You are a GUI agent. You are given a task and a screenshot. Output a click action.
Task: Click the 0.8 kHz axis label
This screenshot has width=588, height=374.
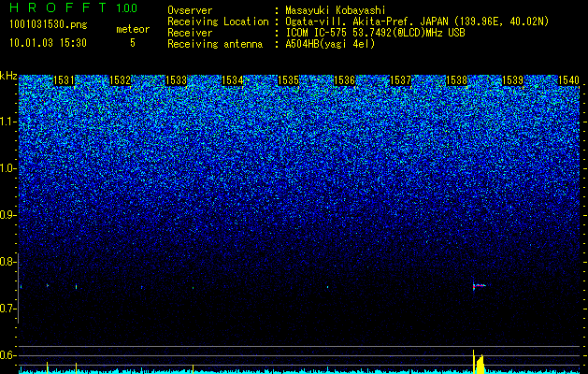(8, 262)
